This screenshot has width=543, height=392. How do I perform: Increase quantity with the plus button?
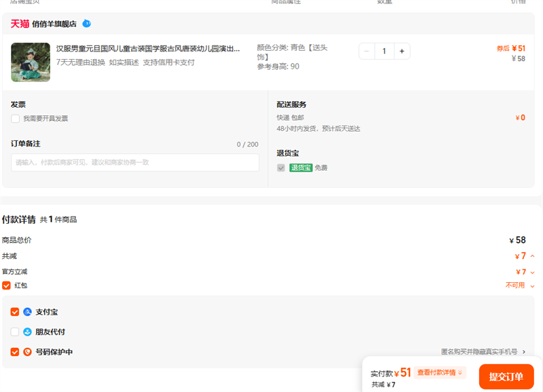coord(402,52)
